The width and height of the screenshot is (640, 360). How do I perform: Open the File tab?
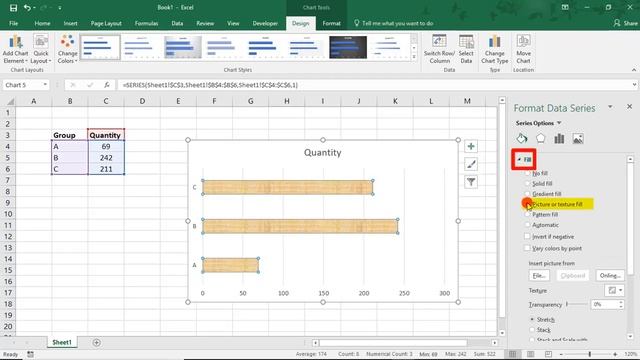click(x=13, y=23)
